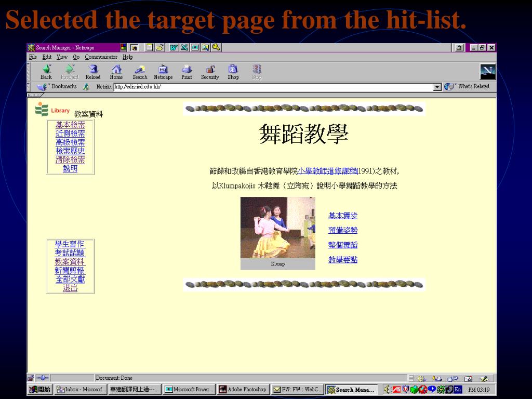
Task: Open the Go menu
Action: tap(76, 57)
